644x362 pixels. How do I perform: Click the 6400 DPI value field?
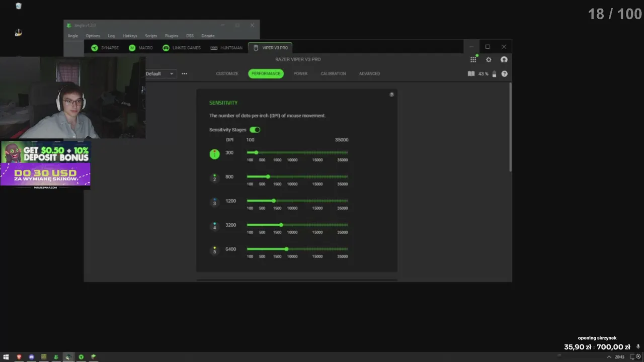click(x=230, y=249)
